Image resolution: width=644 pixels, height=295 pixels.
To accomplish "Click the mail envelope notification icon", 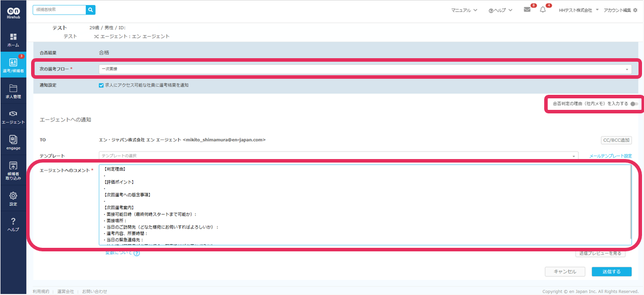I will [x=527, y=10].
